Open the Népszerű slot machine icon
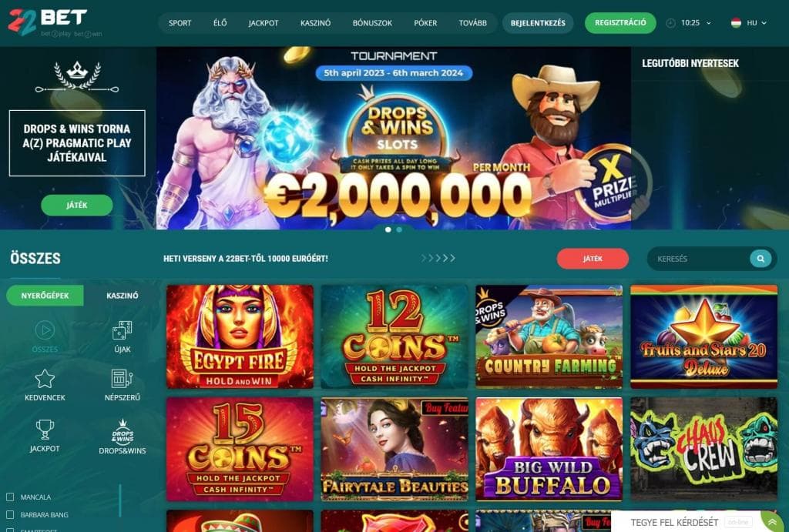 (123, 379)
